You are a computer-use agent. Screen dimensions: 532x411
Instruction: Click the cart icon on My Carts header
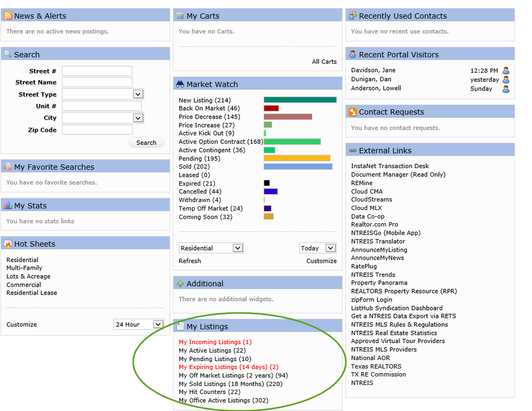[x=180, y=16]
